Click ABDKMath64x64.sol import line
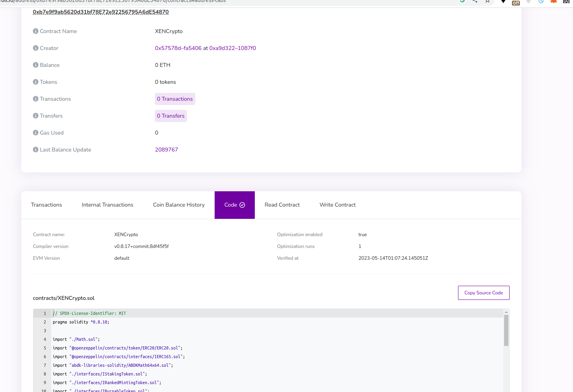 (x=113, y=365)
